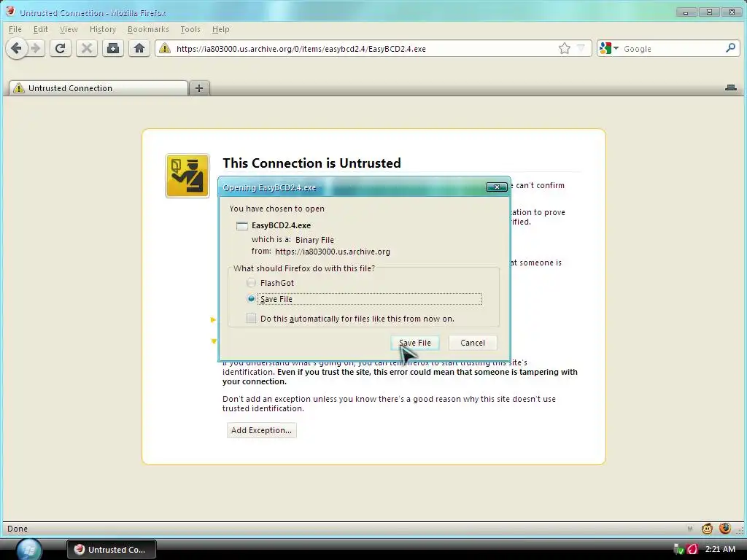Click the 'Binary File' type text
The width and height of the screenshot is (747, 560).
314,240
